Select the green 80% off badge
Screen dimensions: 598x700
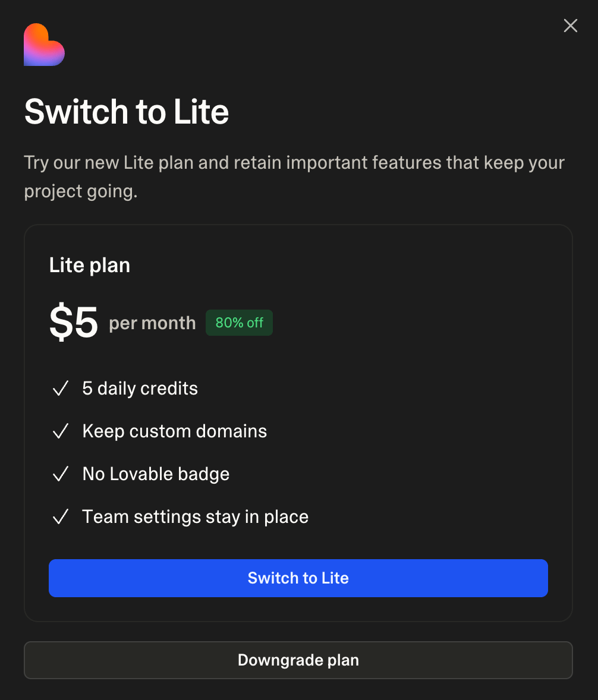(x=239, y=323)
